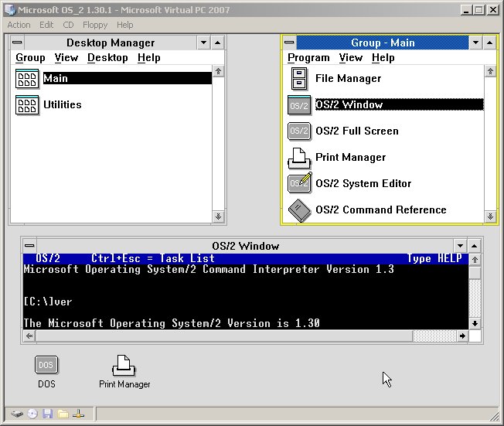
Task: Open the Virtual PC Edit menu
Action: (x=46, y=25)
